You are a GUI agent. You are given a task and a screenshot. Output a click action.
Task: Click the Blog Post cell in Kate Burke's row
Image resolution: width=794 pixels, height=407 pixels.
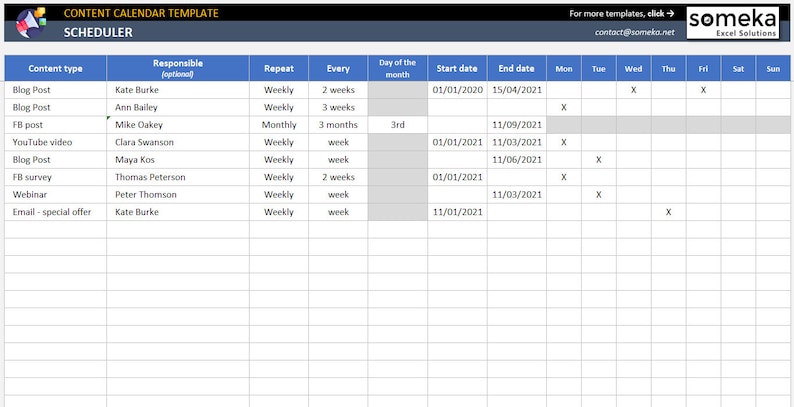coord(56,90)
